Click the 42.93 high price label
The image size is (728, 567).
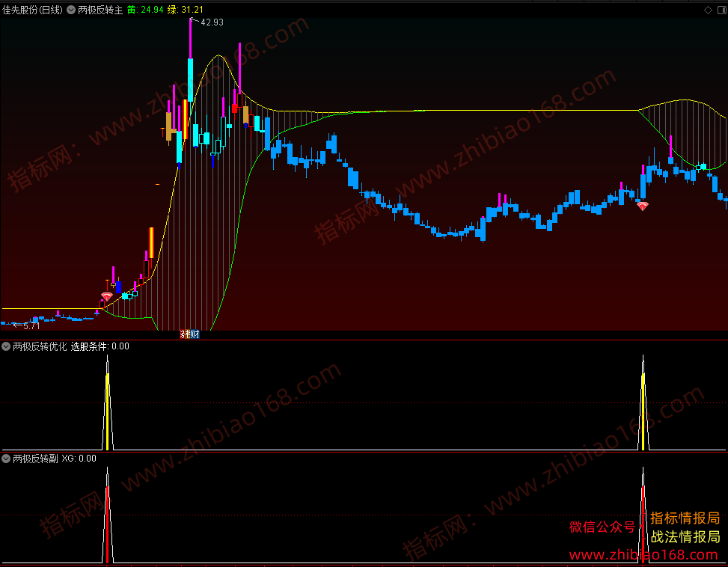click(x=212, y=22)
